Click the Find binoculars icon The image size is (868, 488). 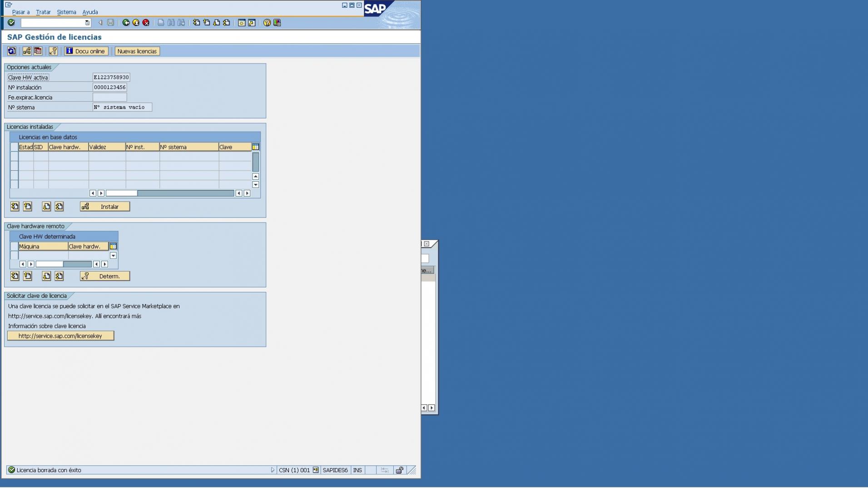point(171,23)
